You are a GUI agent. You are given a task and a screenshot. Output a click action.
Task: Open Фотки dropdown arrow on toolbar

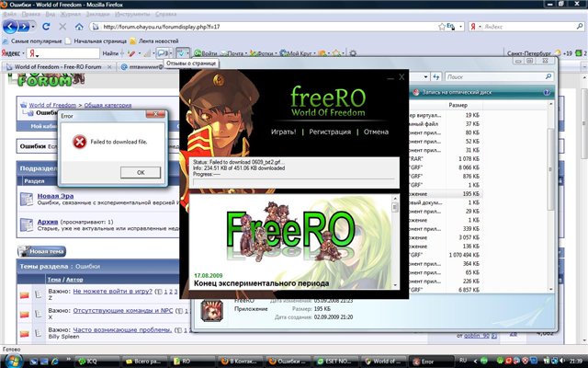(276, 53)
